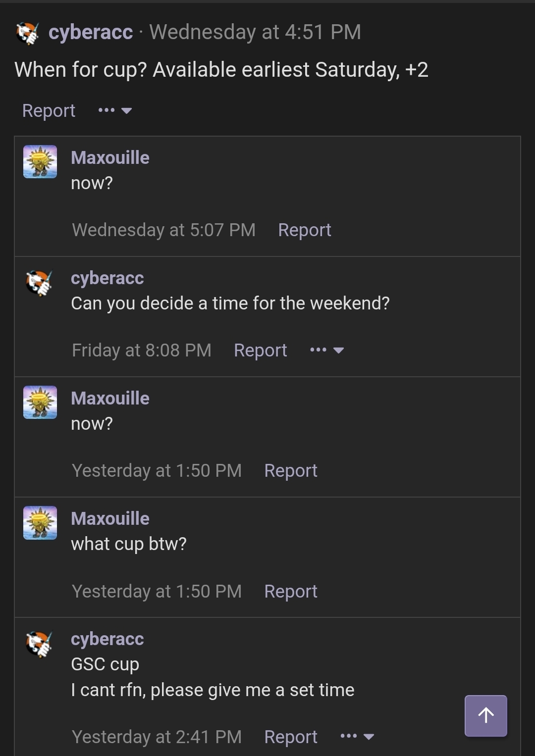Open cyberacc's profile from the post header username
Screen dimensions: 535x756
pyautogui.click(x=91, y=33)
